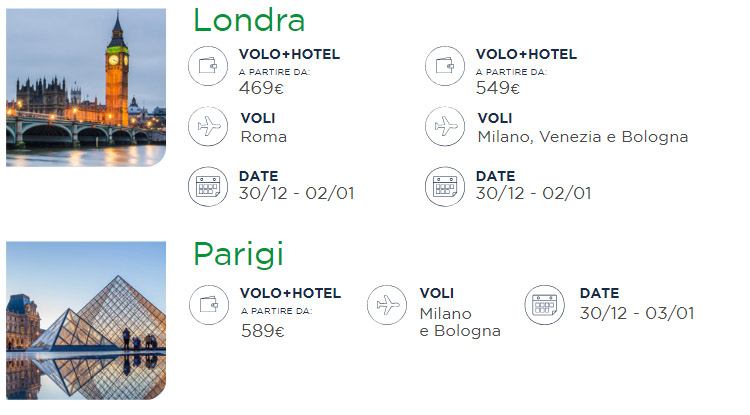This screenshot has width=750, height=415.
Task: Click the wallet icon beside the 469€ offer
Action: click(208, 66)
